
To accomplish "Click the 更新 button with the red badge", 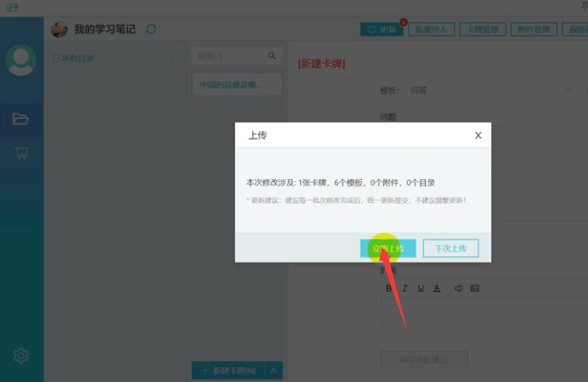I will [382, 30].
